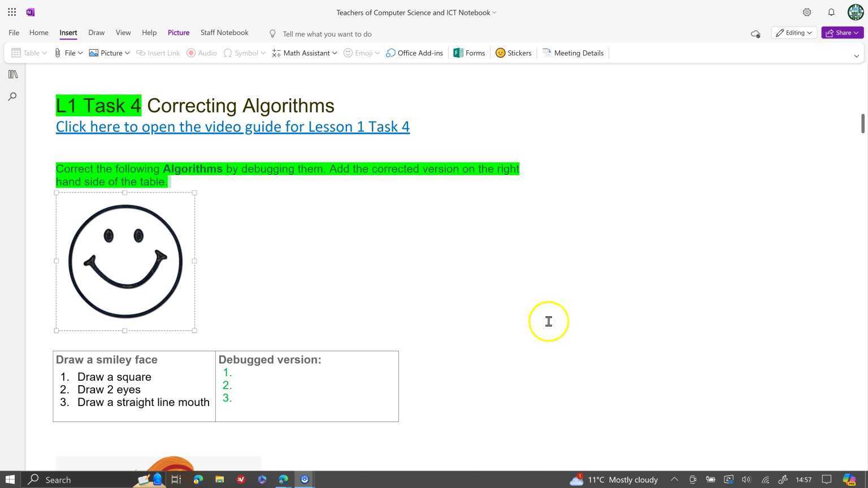Insert an Audio recording

click(x=202, y=53)
